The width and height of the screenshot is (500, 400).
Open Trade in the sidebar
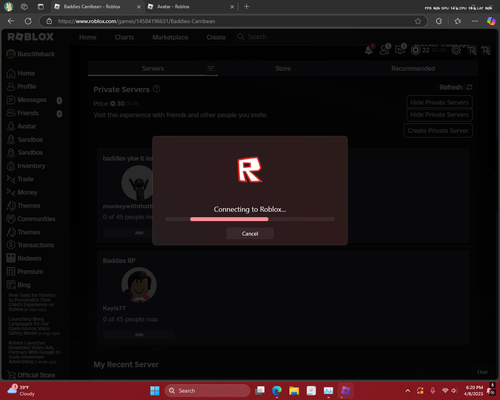pos(20,179)
